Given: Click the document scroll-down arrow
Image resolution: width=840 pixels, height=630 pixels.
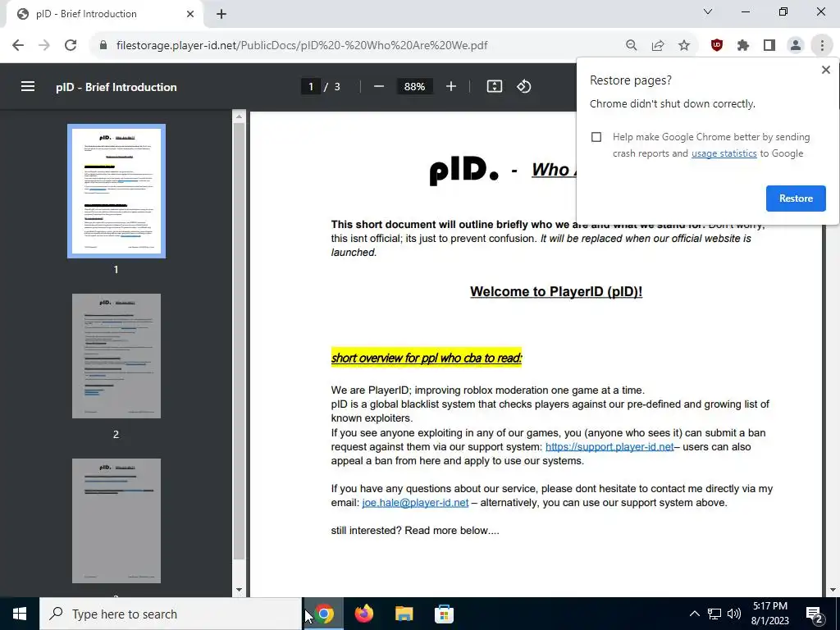Looking at the screenshot, I should [x=833, y=591].
